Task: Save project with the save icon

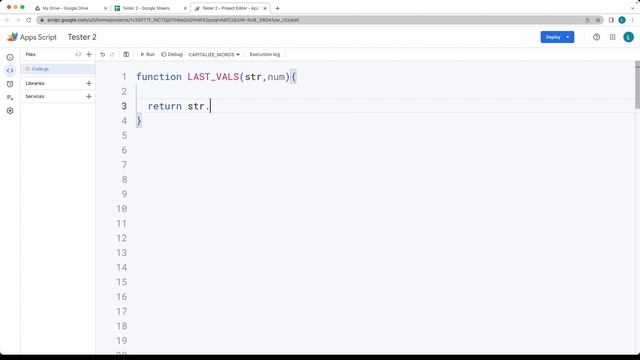Action: click(x=126, y=54)
